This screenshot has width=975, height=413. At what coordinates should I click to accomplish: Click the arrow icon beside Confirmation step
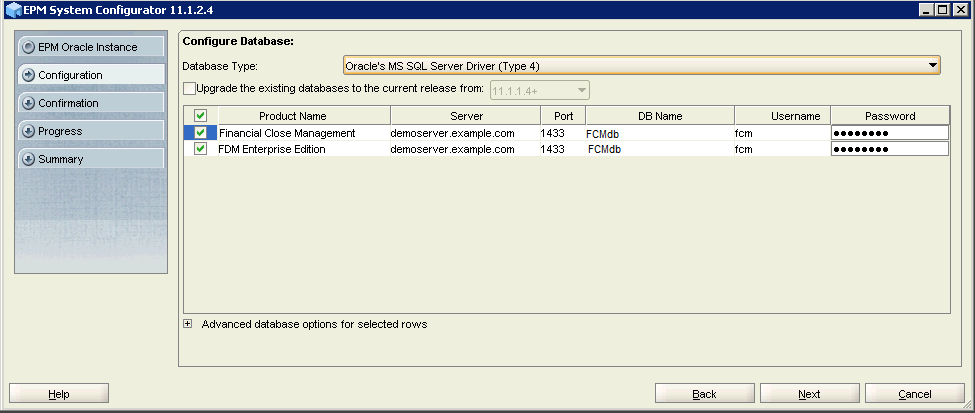point(28,103)
